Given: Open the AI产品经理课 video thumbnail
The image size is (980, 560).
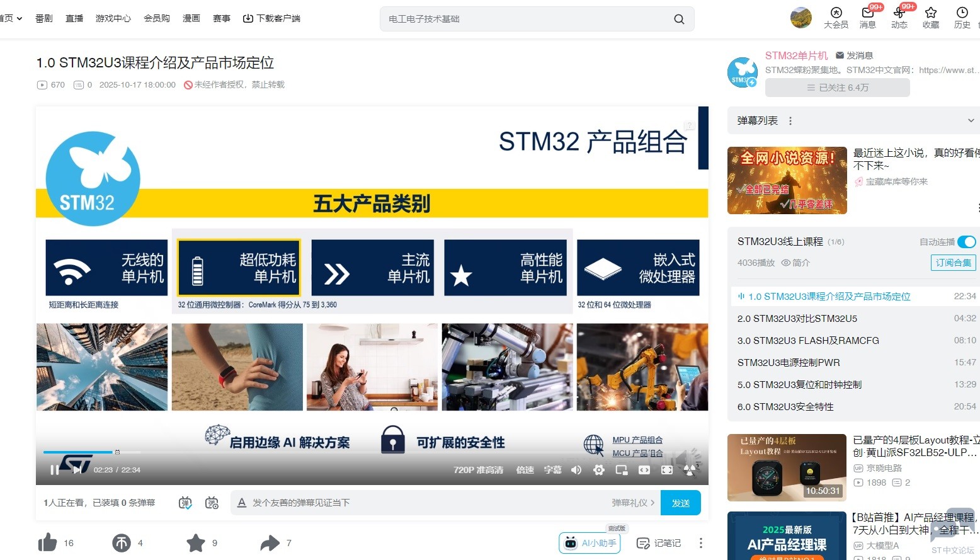Looking at the screenshot, I should pos(787,535).
